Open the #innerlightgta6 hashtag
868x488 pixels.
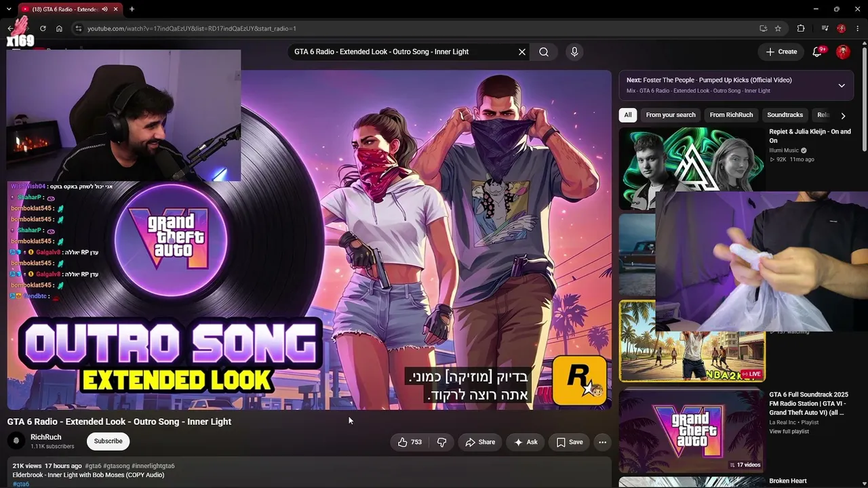click(x=153, y=466)
